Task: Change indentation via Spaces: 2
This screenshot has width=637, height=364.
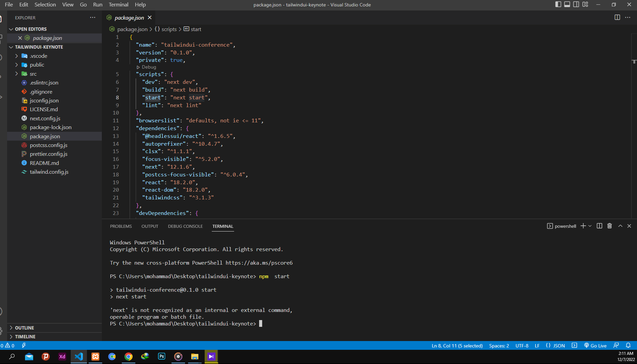Action: coord(499,346)
